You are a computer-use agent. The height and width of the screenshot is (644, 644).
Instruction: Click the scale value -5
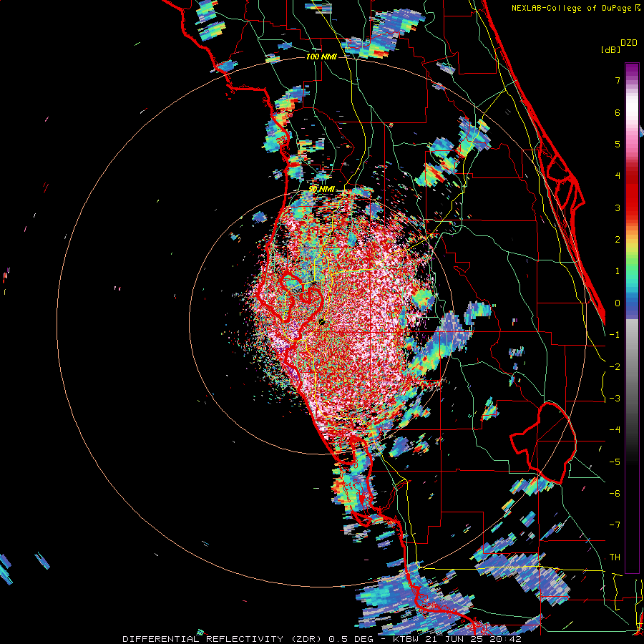(615, 462)
